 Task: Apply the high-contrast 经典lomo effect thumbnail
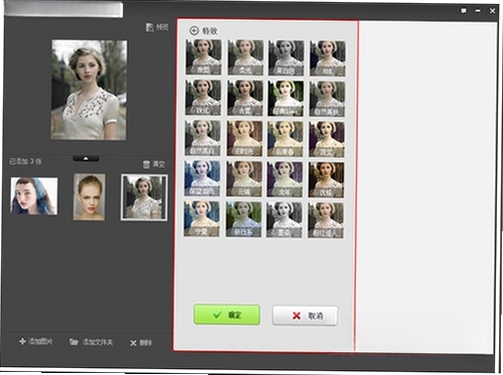pyautogui.click(x=285, y=98)
